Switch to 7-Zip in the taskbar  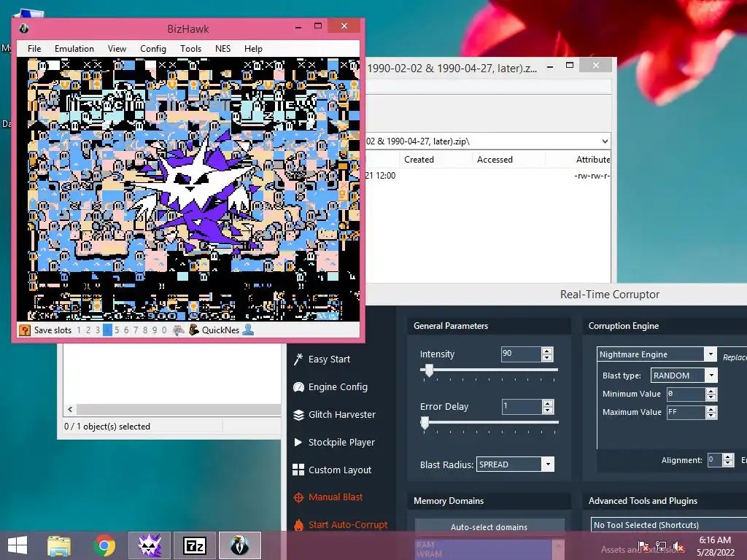point(195,545)
